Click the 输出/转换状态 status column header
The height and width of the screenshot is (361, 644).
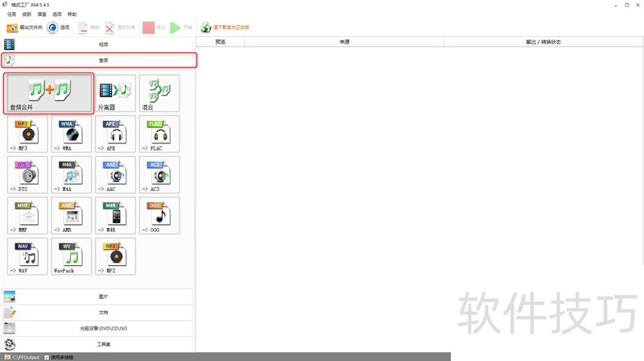(x=543, y=42)
